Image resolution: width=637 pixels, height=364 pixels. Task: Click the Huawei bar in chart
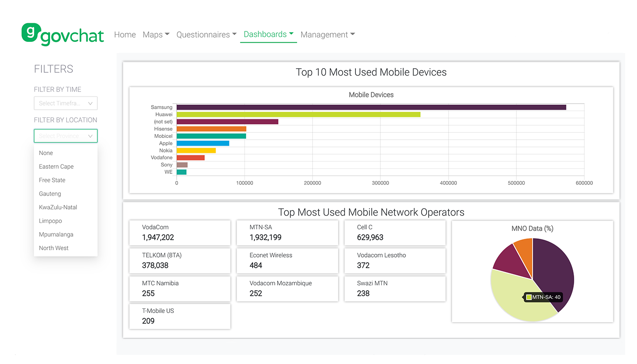(298, 115)
